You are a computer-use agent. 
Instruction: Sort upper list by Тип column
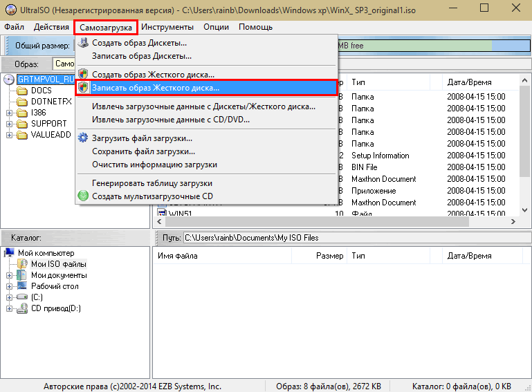point(388,82)
